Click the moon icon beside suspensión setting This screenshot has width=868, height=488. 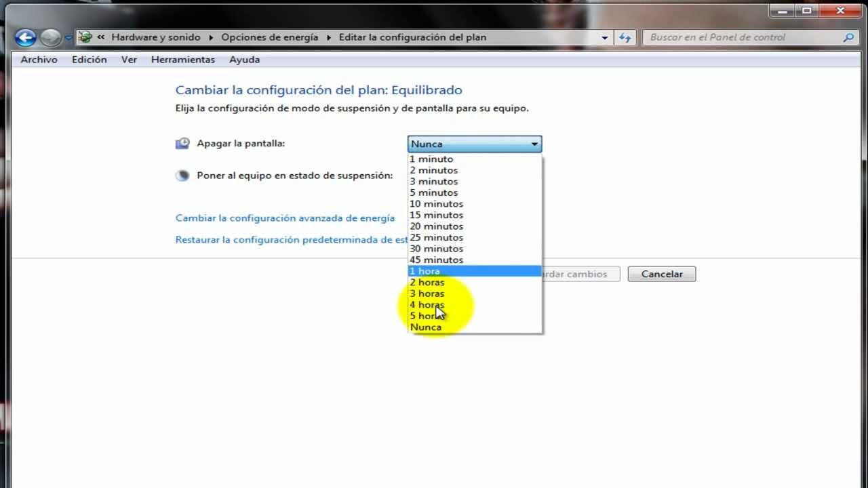point(182,176)
